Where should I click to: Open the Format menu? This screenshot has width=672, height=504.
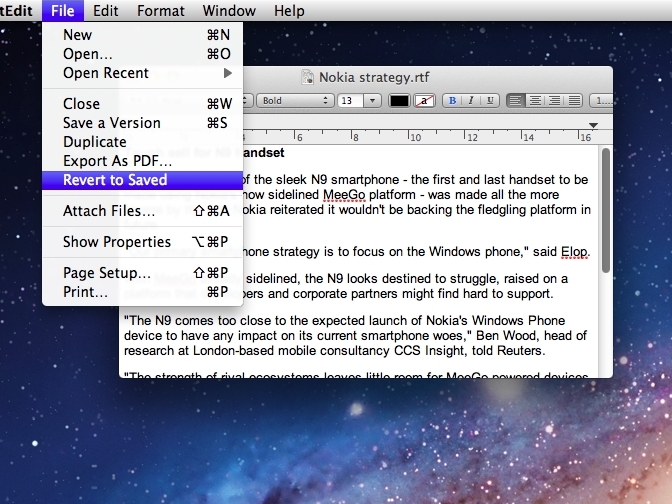[161, 10]
